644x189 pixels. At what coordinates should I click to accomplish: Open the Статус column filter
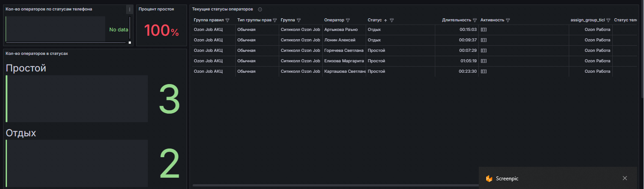[392, 20]
